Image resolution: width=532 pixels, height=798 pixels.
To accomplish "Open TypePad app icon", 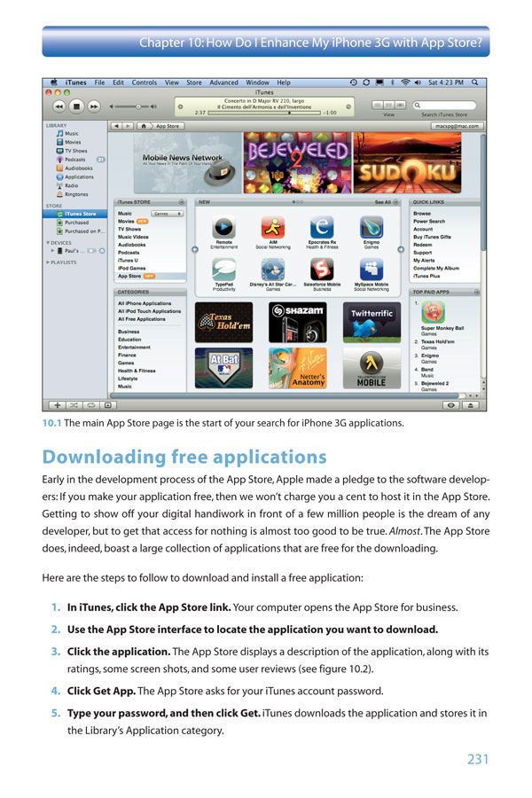I will (224, 270).
